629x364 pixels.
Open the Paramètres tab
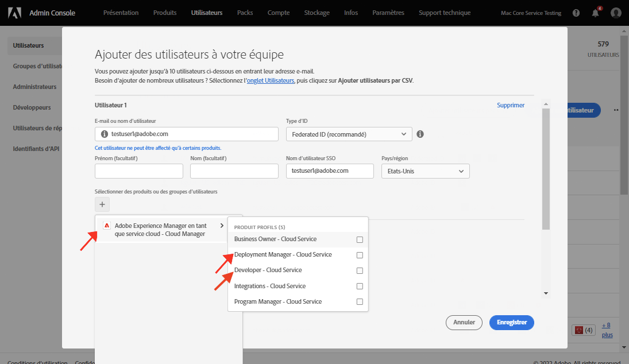[x=388, y=13]
